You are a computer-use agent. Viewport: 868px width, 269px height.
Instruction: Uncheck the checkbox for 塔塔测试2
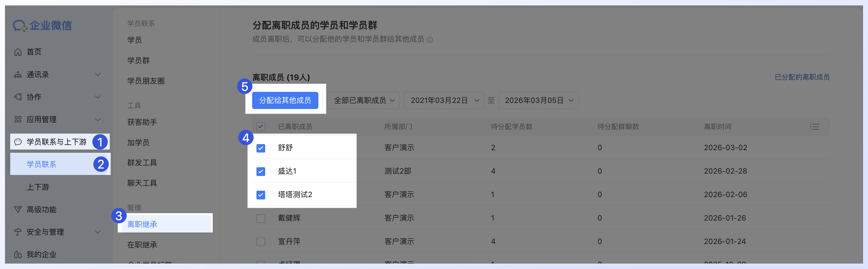point(260,195)
